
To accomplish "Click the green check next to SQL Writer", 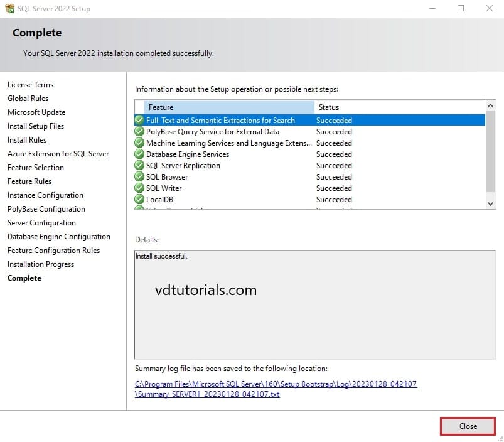I will pyautogui.click(x=139, y=188).
